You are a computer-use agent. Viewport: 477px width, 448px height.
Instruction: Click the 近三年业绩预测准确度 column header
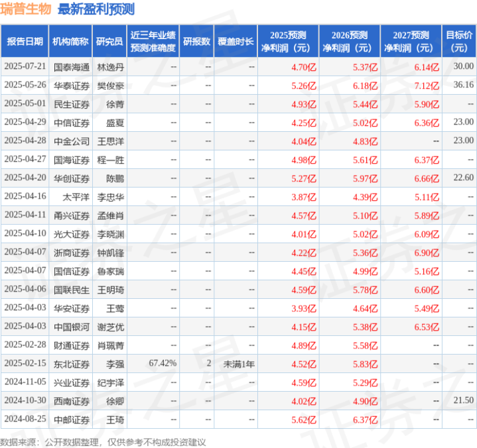pos(153,41)
